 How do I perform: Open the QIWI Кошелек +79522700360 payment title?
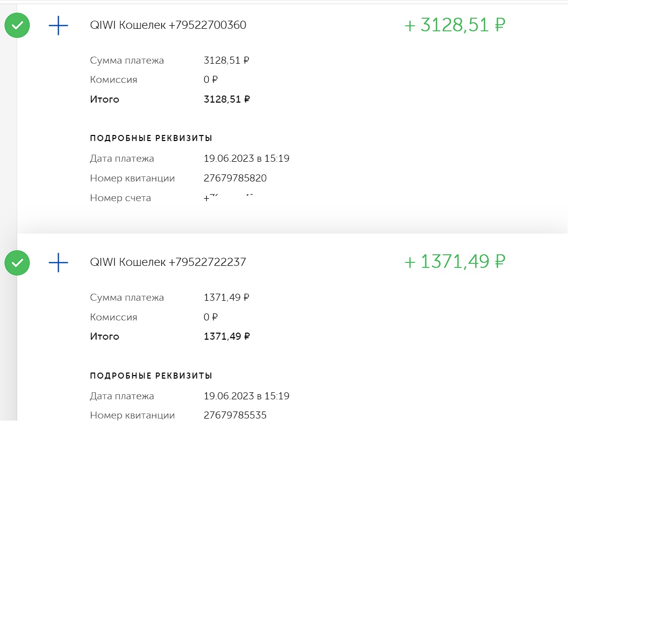coord(168,25)
